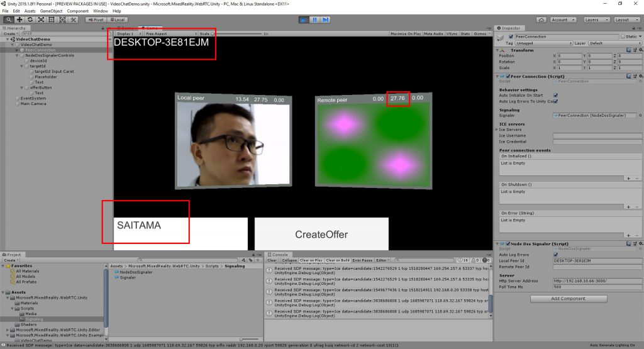Open the Window menu

click(x=100, y=11)
